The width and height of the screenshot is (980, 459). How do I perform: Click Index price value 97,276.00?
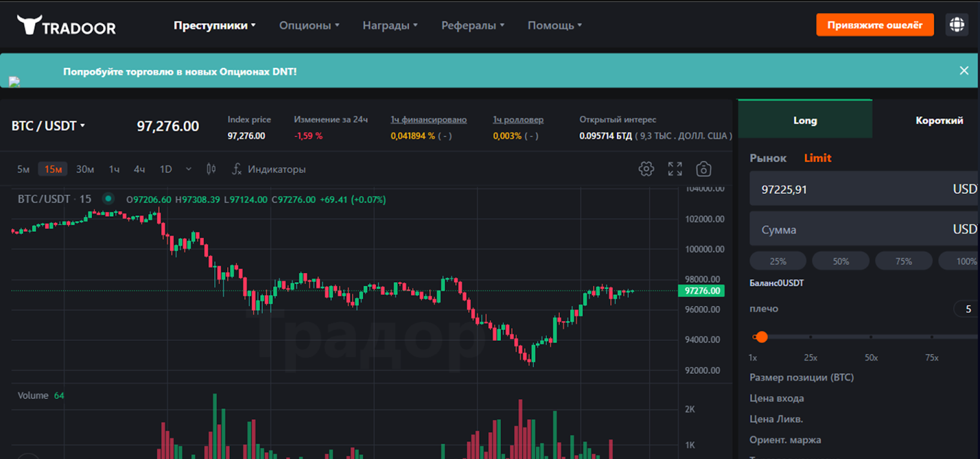[246, 136]
